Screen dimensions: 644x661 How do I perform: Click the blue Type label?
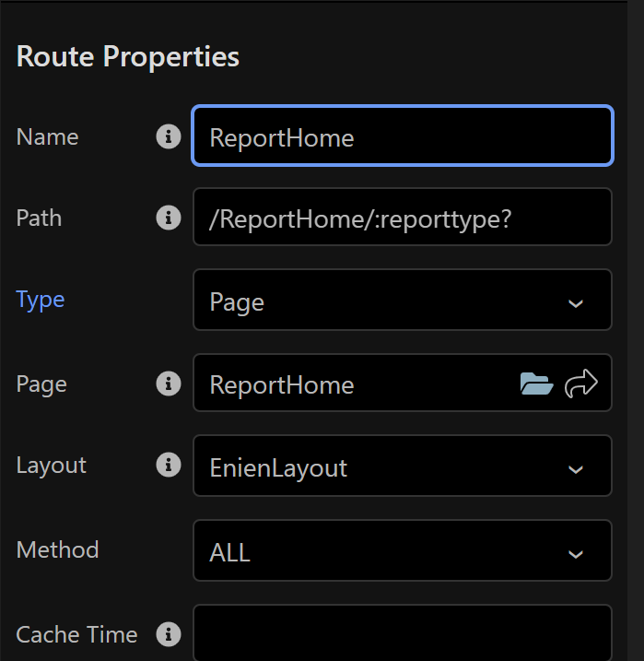tap(41, 300)
